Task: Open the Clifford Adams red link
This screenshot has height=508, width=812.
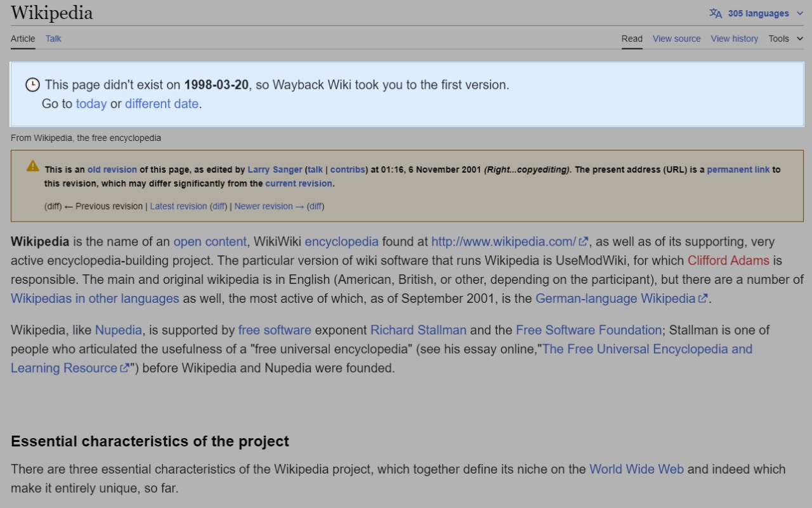Action: pyautogui.click(x=728, y=260)
